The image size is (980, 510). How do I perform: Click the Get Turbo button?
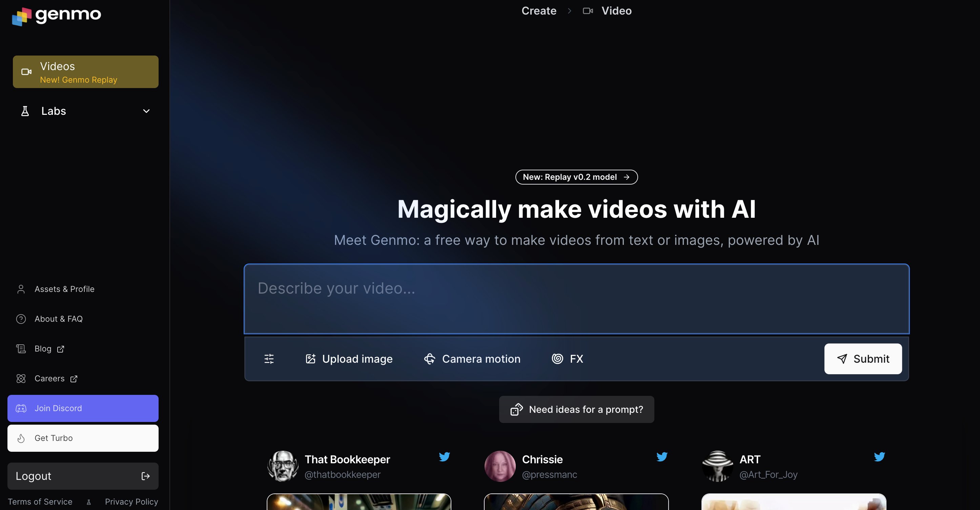point(83,438)
